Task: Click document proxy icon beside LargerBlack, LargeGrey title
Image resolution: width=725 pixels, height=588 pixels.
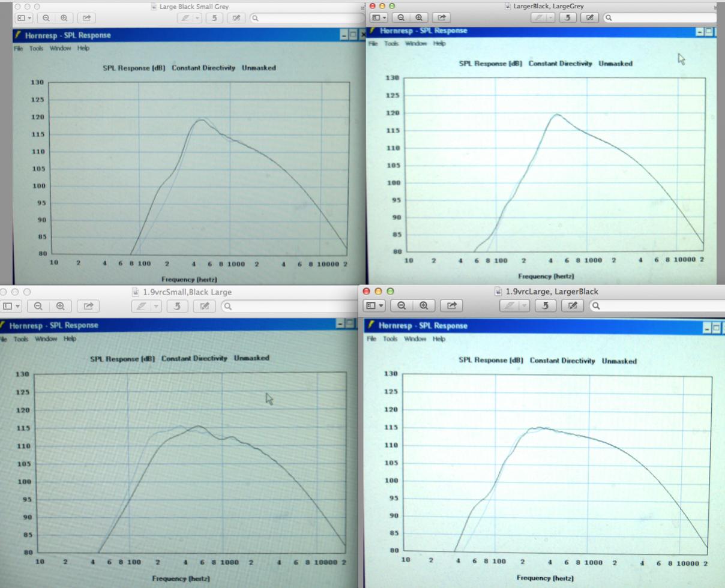Action: 508,6
